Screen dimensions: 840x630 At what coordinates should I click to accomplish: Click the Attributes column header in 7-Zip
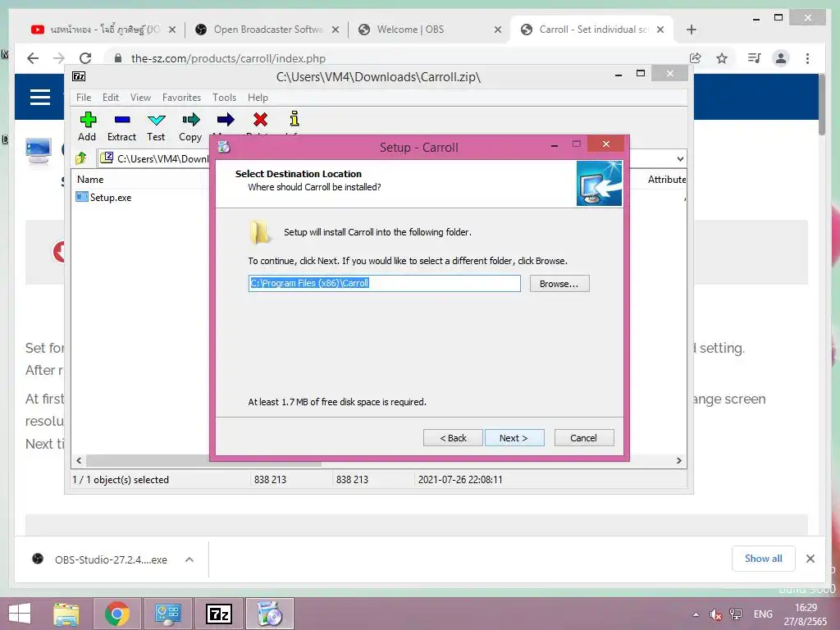[666, 180]
